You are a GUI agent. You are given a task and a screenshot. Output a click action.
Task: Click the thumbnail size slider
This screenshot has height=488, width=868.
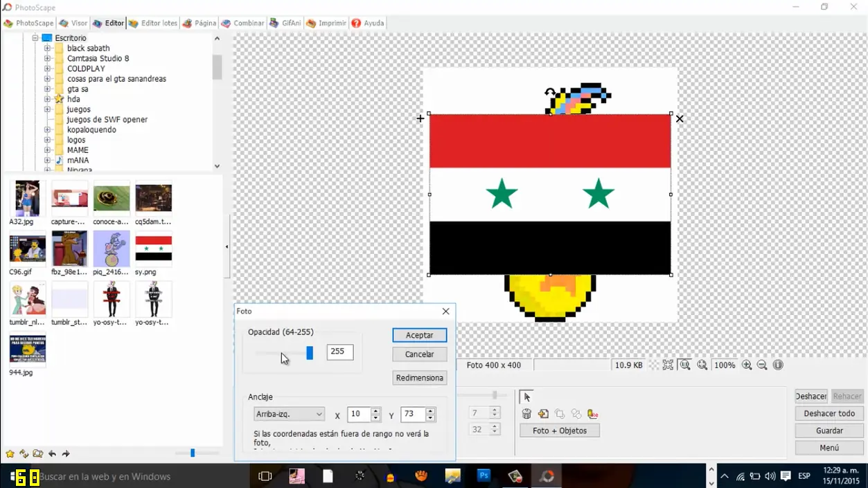(x=193, y=453)
